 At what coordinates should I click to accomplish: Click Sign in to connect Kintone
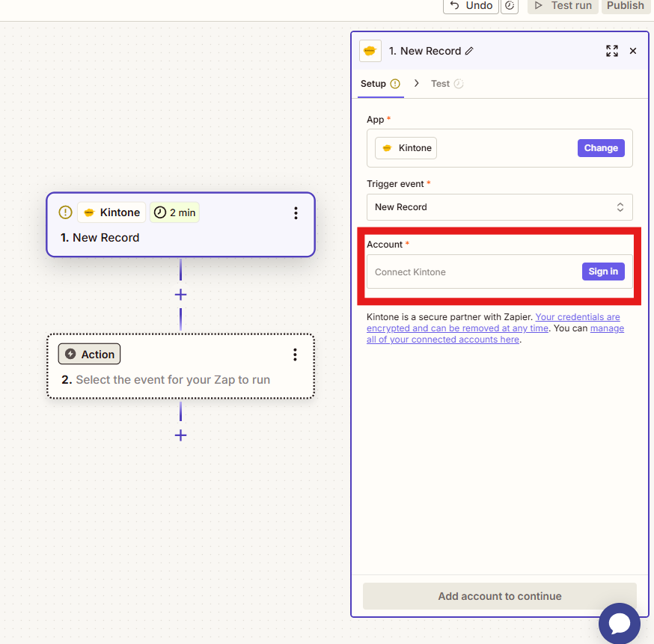(603, 272)
